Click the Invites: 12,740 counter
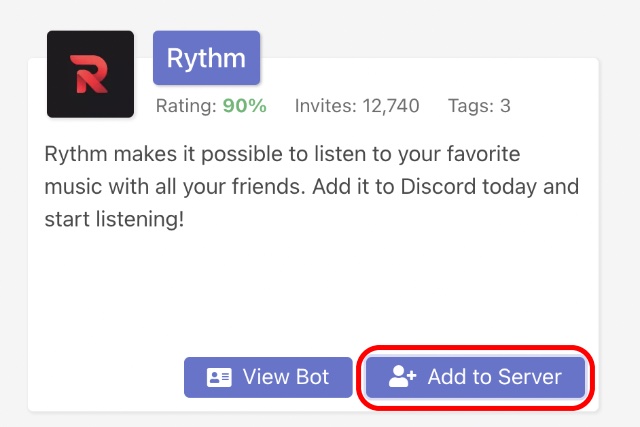The height and width of the screenshot is (427, 640). [357, 106]
